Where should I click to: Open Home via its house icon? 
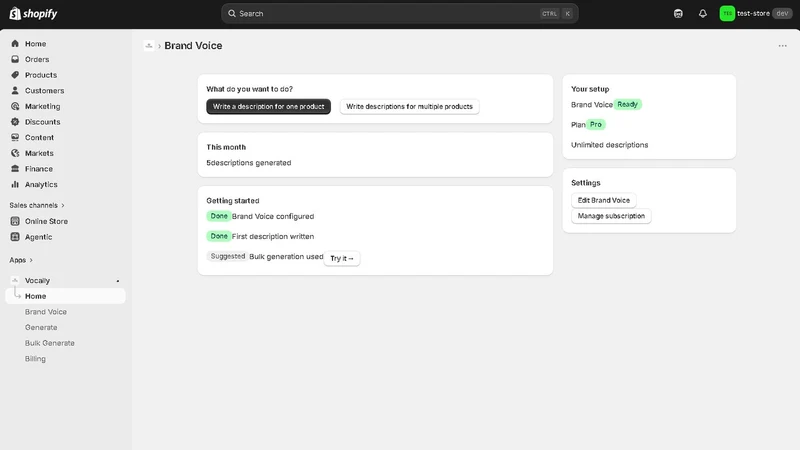click(x=15, y=43)
